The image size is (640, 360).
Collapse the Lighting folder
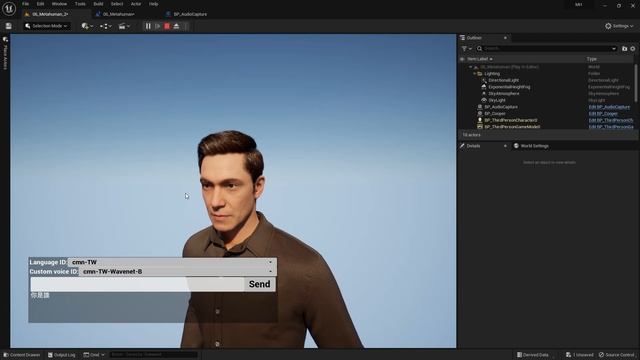475,74
